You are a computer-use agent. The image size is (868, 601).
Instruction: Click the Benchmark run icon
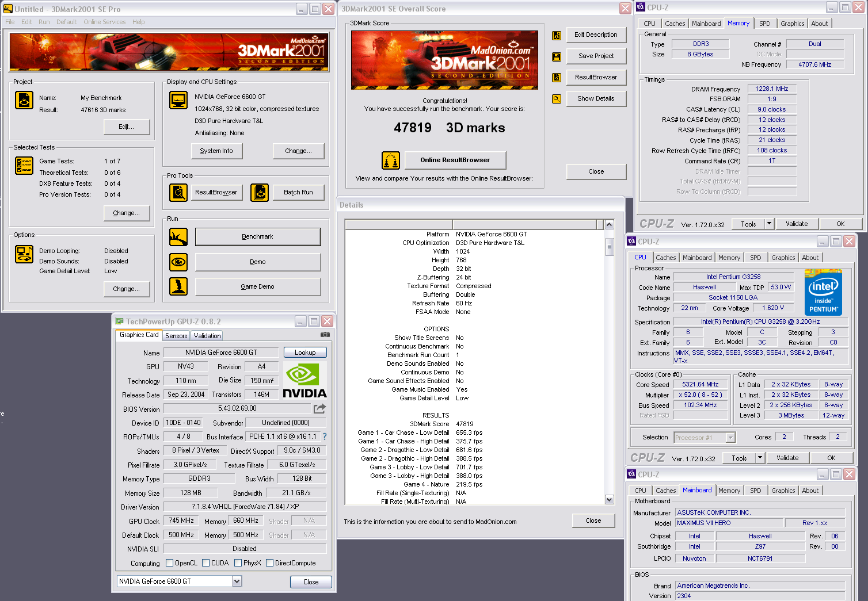click(178, 237)
